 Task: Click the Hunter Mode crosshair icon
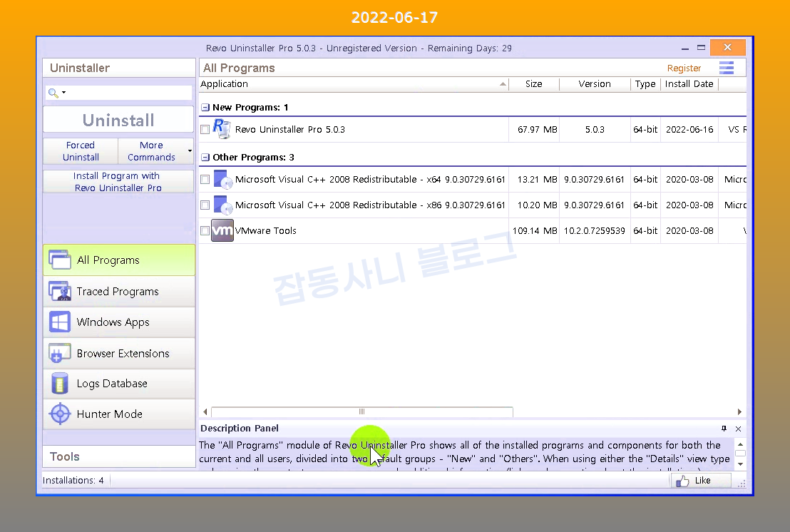point(60,414)
